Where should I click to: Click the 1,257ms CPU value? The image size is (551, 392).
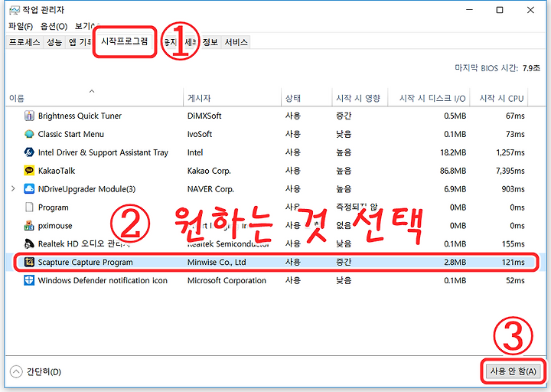(x=510, y=152)
